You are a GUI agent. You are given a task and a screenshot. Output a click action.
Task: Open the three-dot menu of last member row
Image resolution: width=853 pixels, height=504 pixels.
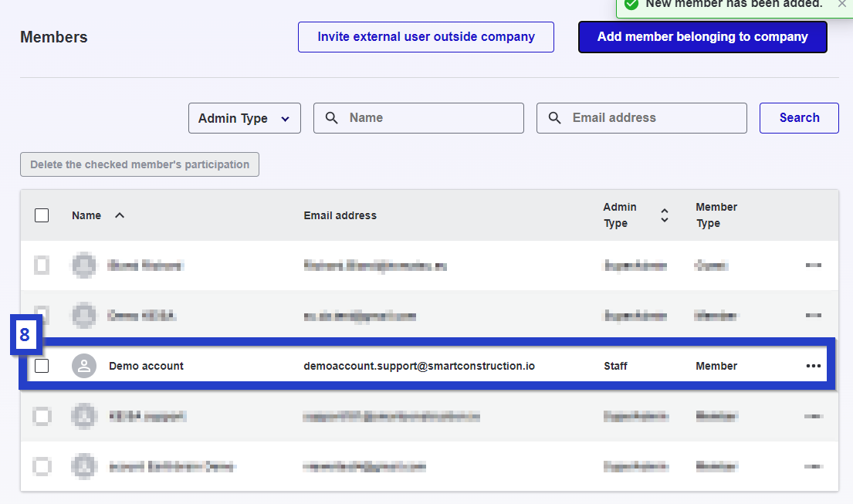(x=813, y=466)
